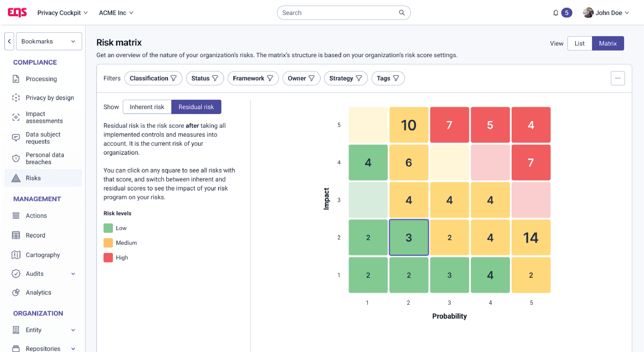Click the Cartography map icon
This screenshot has height=352, width=644.
coord(16,255)
